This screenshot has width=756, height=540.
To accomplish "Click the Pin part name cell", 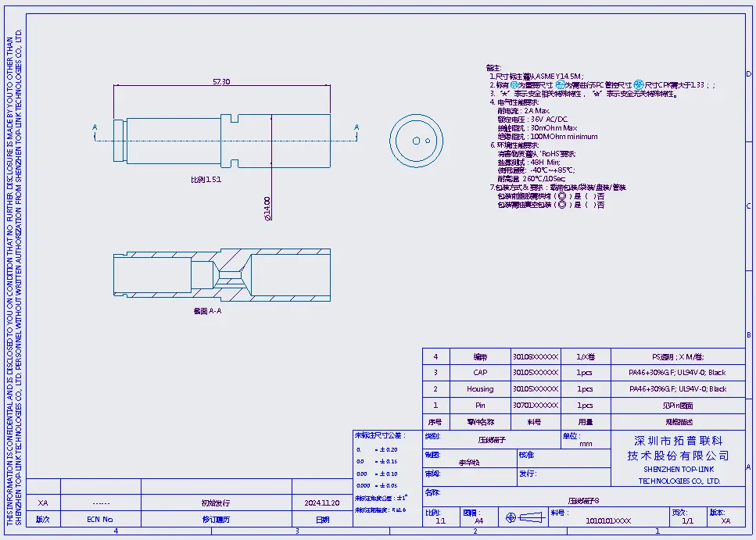I will (480, 406).
